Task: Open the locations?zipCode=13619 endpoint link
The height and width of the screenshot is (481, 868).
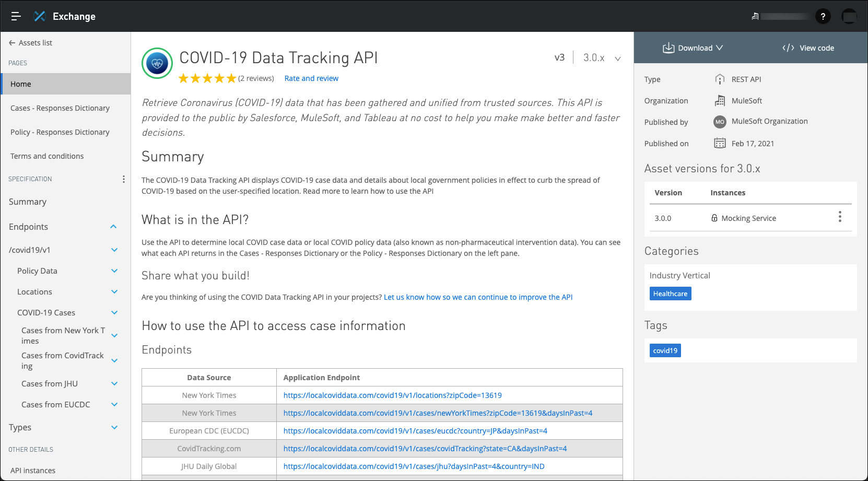Action: (392, 395)
